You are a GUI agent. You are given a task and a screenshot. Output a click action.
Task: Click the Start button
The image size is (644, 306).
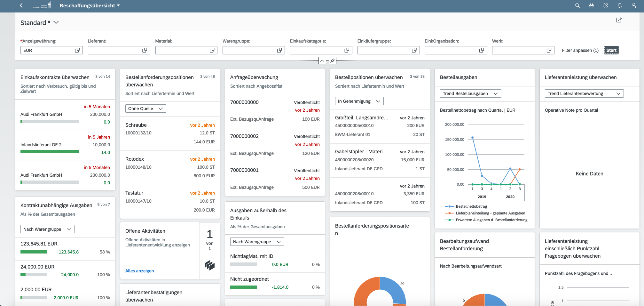611,50
